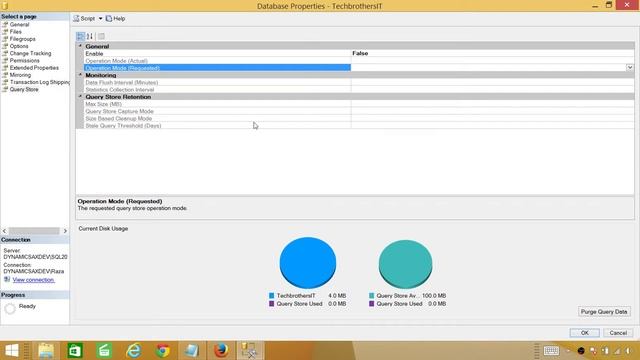Screen dimensions: 640x360
Task: Open the Extended Properties page
Action: pyautogui.click(x=34, y=68)
